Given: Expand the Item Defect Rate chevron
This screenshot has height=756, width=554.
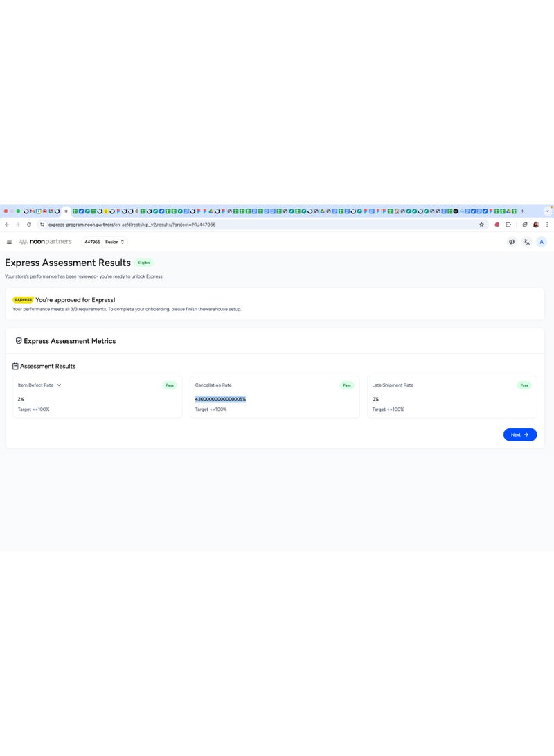Looking at the screenshot, I should coord(59,385).
